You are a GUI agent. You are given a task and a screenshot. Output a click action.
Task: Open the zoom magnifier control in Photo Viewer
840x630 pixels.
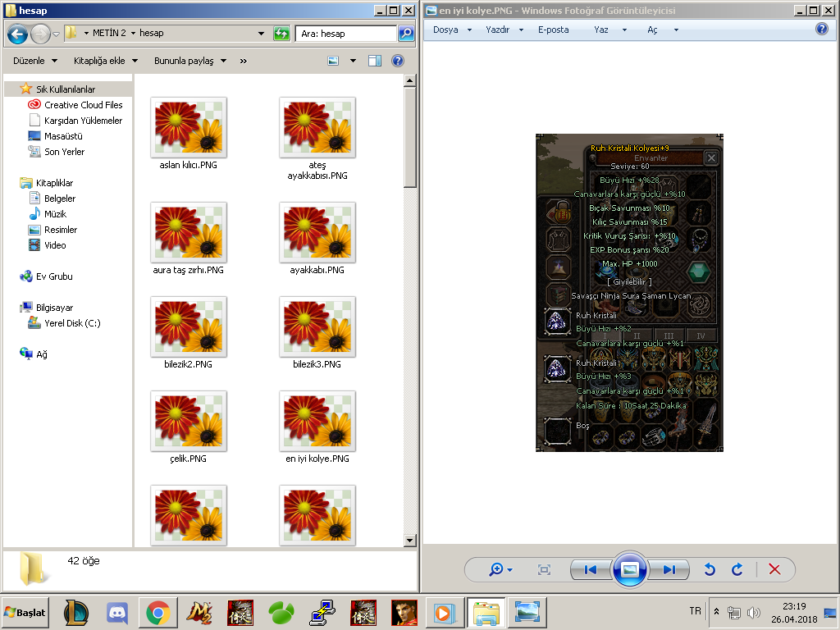[501, 569]
